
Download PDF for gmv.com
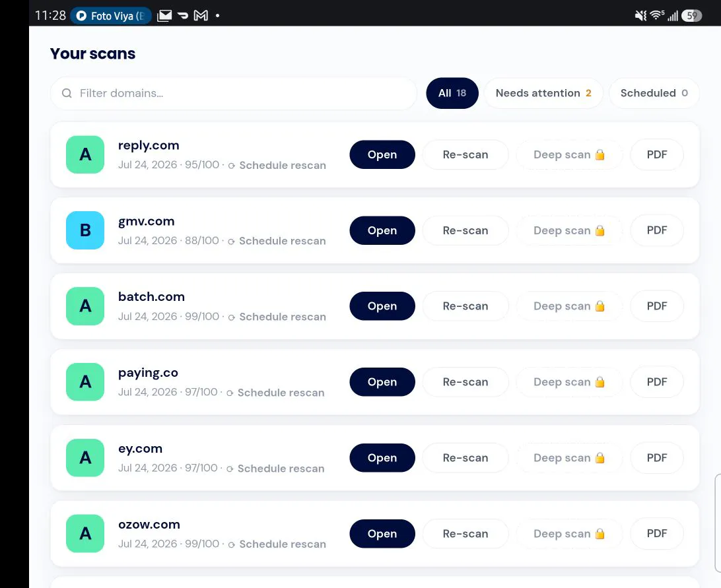pos(656,230)
